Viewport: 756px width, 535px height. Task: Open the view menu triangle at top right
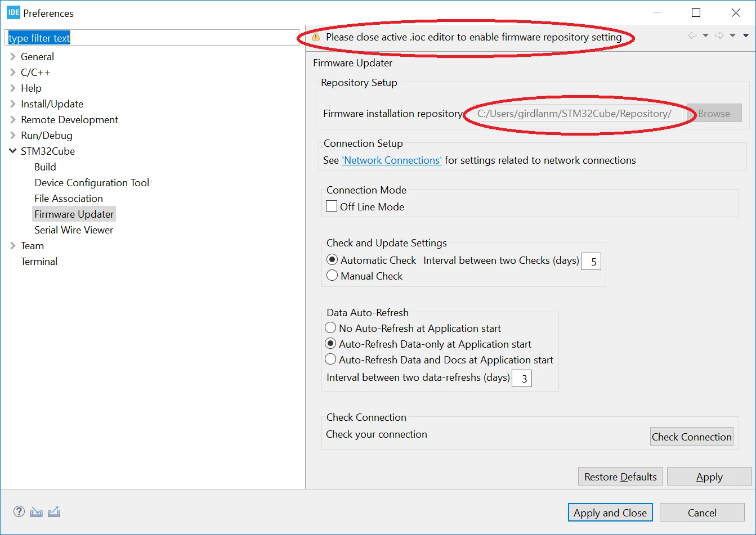746,36
